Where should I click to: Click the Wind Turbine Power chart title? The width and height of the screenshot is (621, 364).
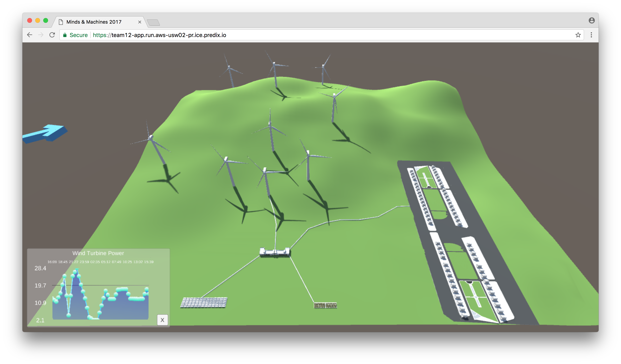click(98, 253)
